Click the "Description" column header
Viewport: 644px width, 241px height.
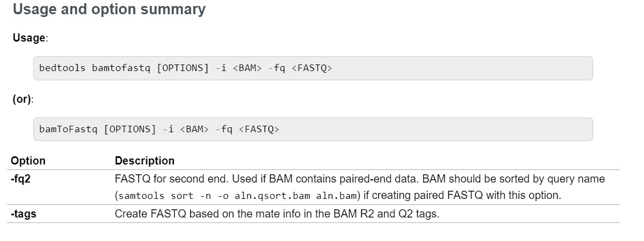coord(144,161)
